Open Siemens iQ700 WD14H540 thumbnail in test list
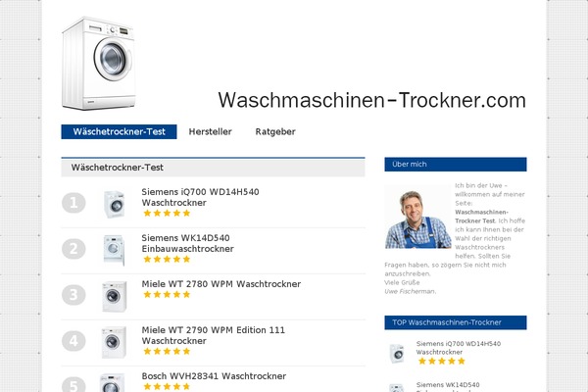 click(114, 204)
